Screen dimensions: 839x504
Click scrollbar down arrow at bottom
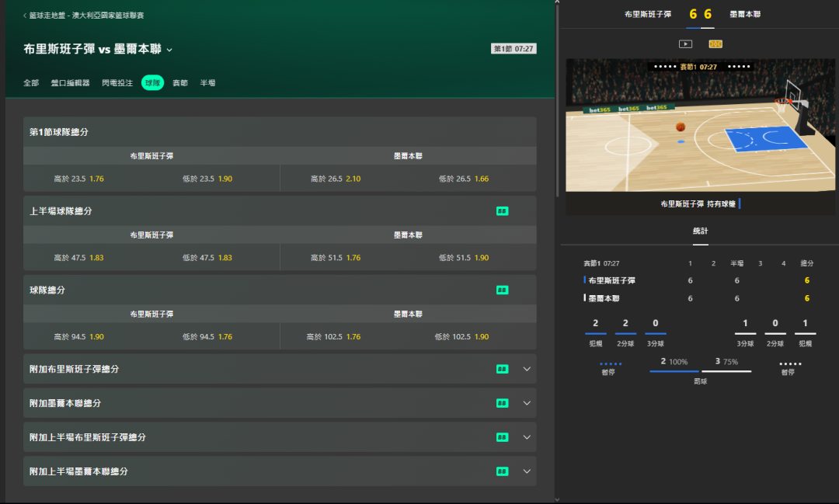557,499
